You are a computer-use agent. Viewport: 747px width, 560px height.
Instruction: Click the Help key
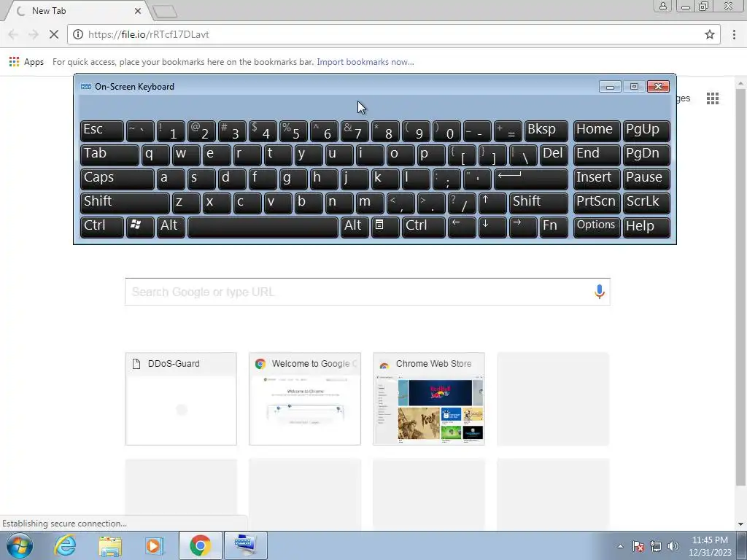tap(646, 226)
